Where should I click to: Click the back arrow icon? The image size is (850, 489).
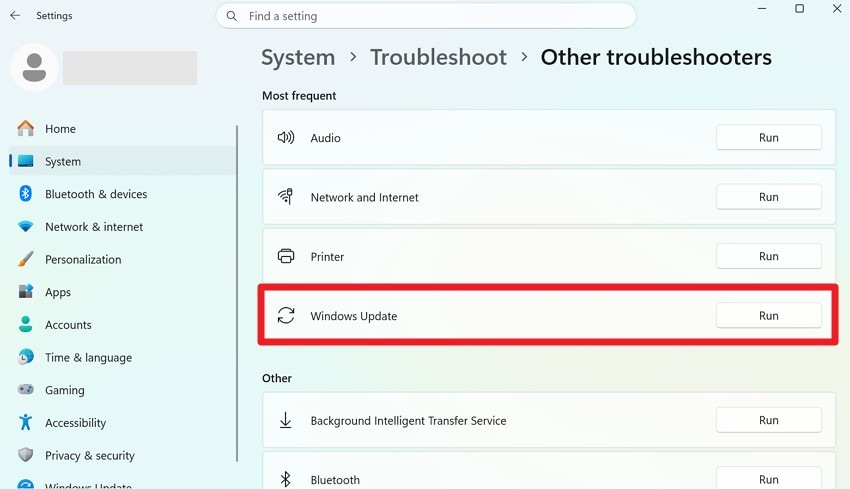tap(15, 16)
